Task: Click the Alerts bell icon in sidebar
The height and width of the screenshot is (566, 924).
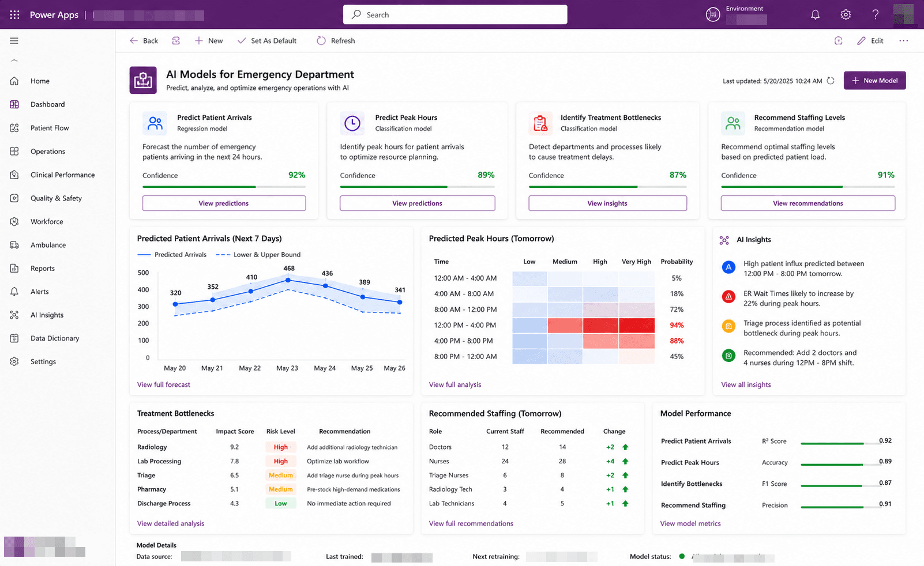Action: coord(14,292)
